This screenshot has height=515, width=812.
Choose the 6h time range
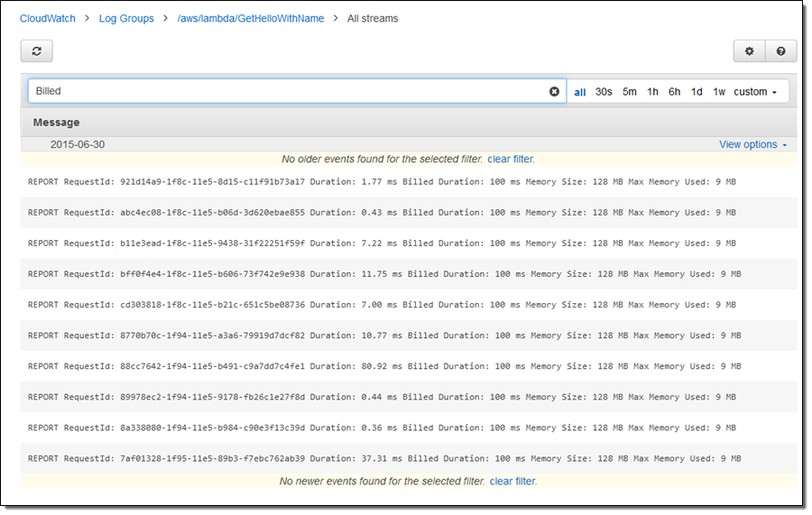click(x=675, y=92)
